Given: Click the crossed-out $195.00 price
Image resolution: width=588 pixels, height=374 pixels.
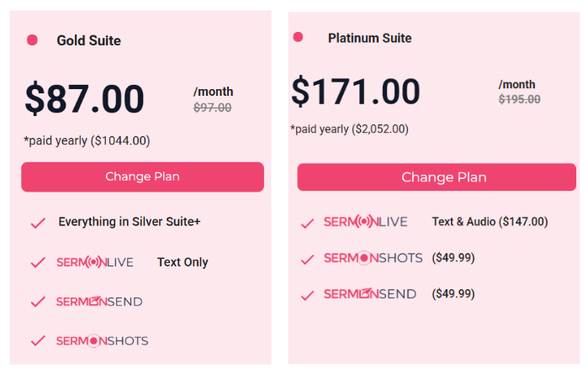Looking at the screenshot, I should 519,99.
